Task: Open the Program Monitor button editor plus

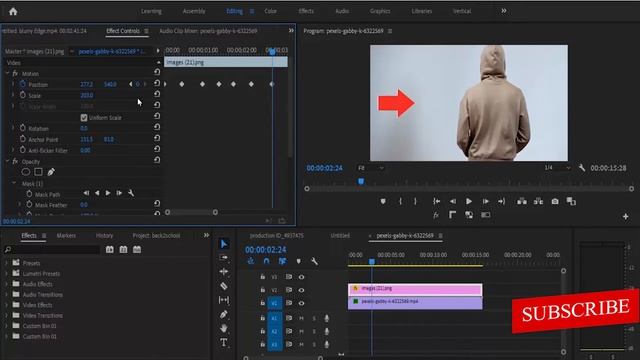Action: coord(625,217)
